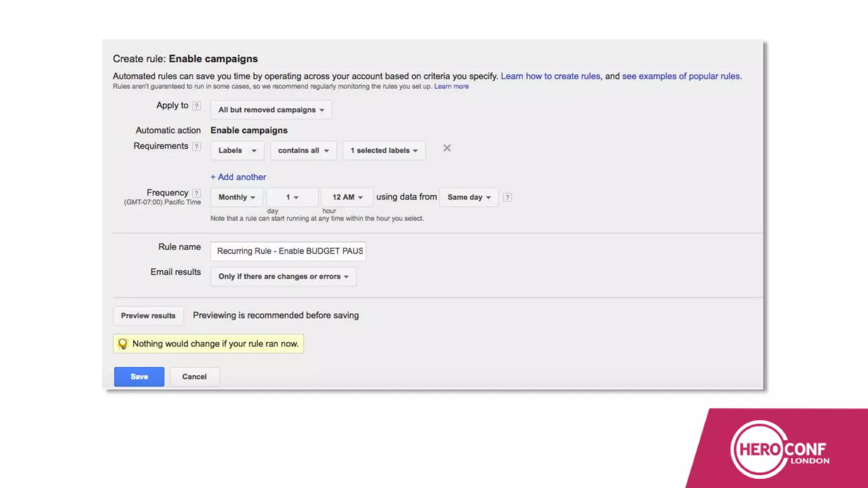The width and height of the screenshot is (868, 488).
Task: Click help icon next to Same day
Action: [507, 197]
